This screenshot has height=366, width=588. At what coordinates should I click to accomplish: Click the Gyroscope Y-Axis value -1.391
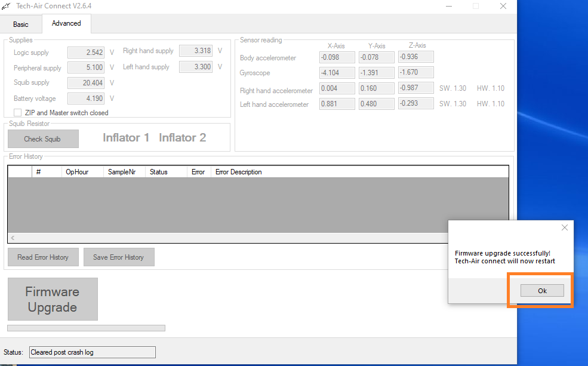(376, 73)
